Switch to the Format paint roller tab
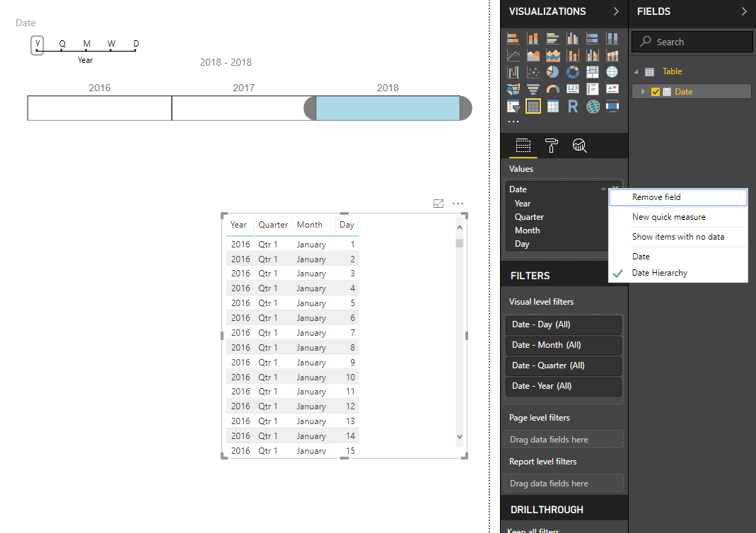 pyautogui.click(x=551, y=146)
